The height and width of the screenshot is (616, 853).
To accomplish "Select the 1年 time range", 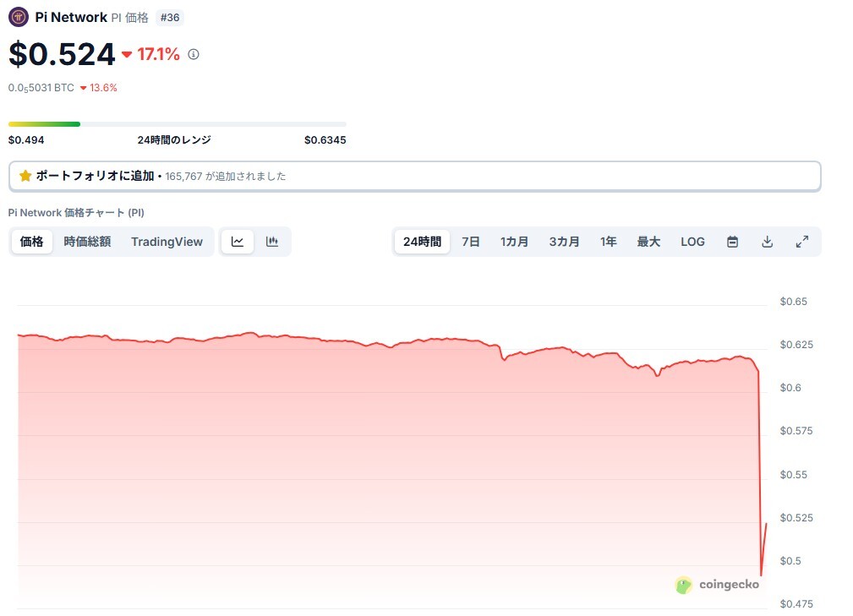I will point(608,242).
